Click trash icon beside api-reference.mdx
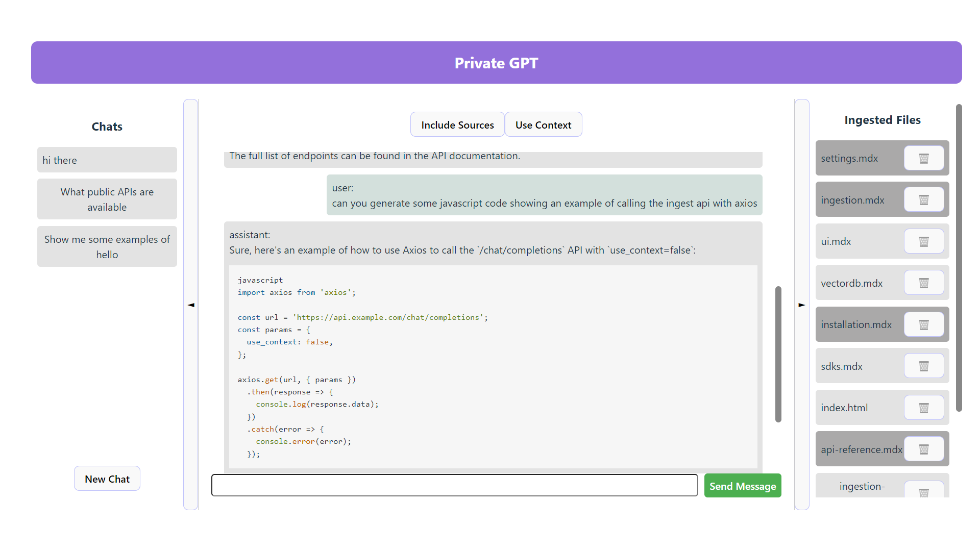This screenshot has width=980, height=551. click(x=923, y=449)
